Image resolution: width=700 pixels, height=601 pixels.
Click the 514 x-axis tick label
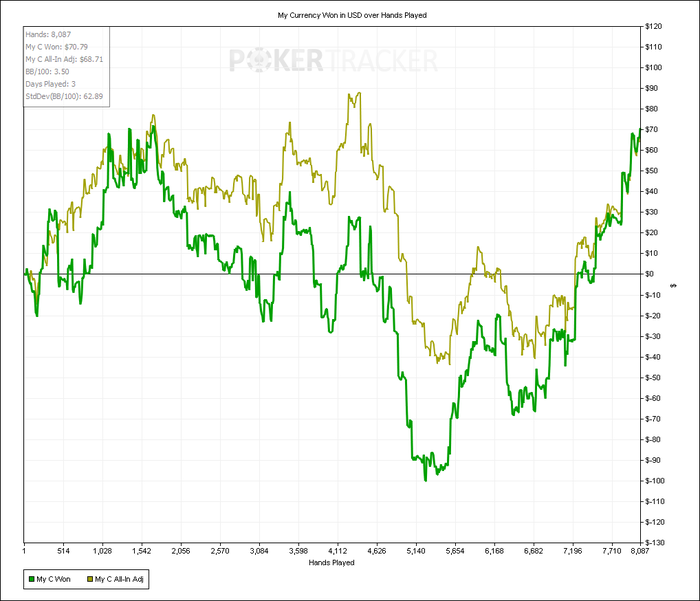pos(63,551)
